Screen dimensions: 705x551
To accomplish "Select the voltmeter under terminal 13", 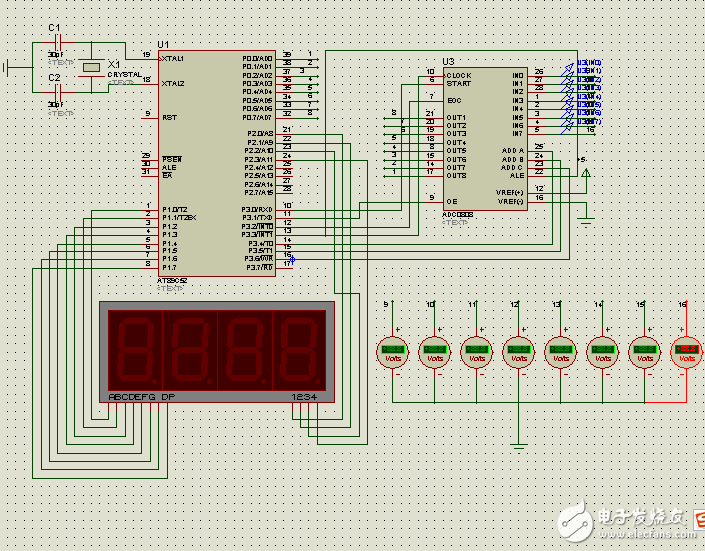I will click(561, 352).
